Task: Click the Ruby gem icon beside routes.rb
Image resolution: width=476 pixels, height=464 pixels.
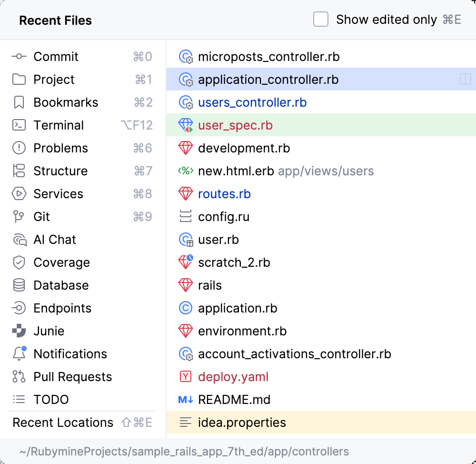Action: (185, 194)
